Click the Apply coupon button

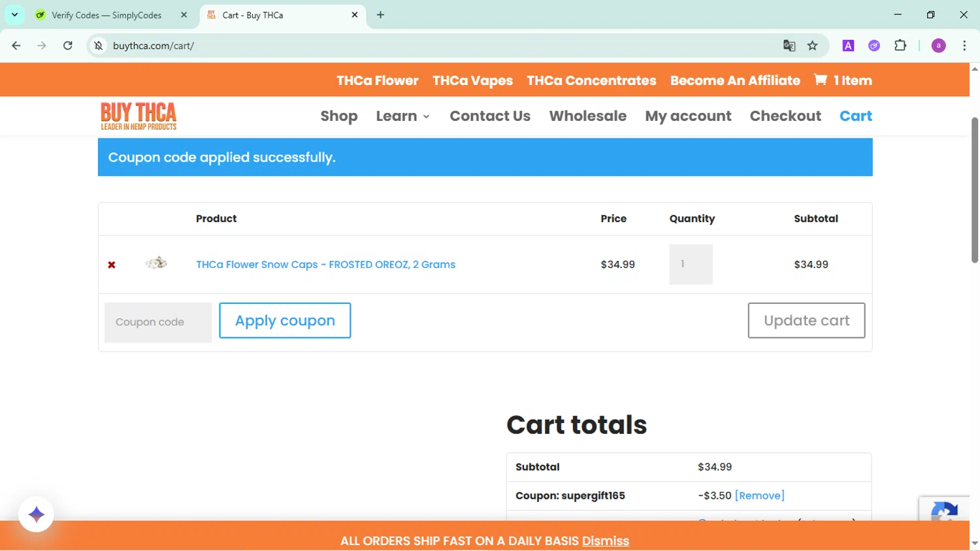(285, 320)
